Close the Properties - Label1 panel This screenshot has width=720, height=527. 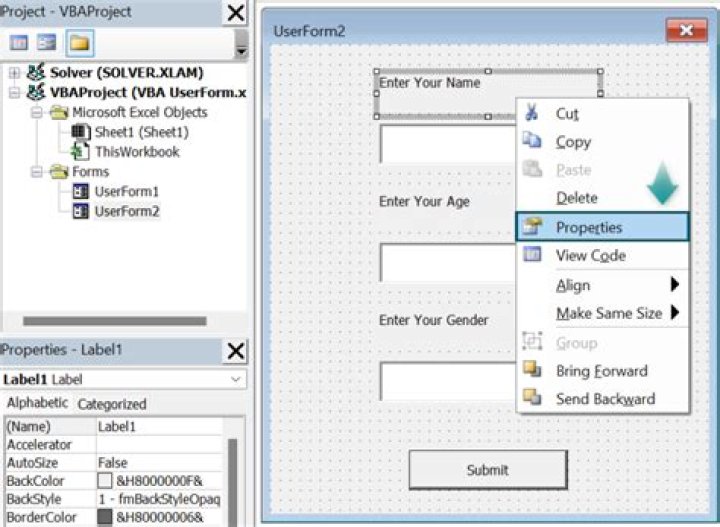click(236, 351)
